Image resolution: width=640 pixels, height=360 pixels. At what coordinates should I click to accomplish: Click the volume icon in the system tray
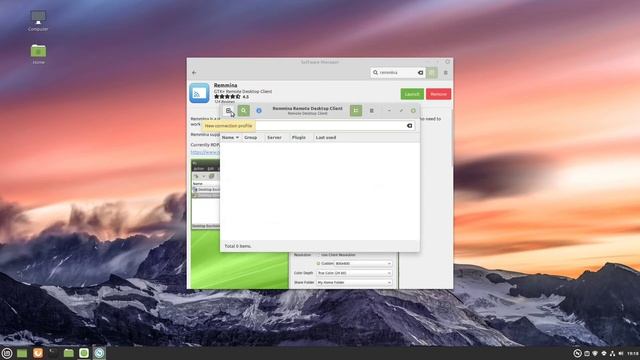(x=621, y=353)
